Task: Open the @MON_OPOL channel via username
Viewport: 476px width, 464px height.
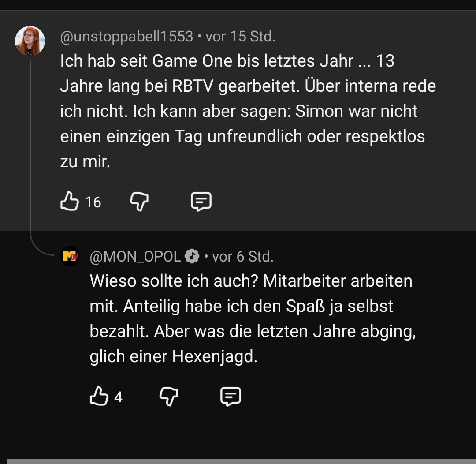Action: (x=135, y=256)
